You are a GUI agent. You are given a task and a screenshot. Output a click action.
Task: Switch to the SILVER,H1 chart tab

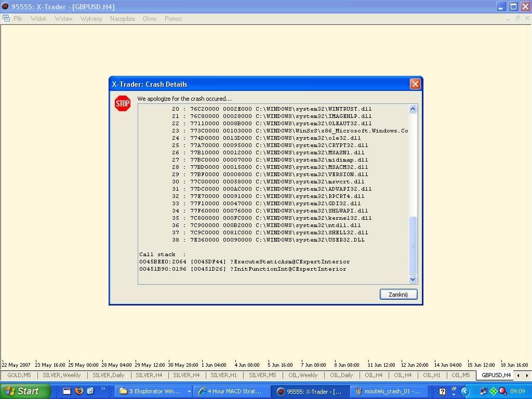(x=223, y=375)
